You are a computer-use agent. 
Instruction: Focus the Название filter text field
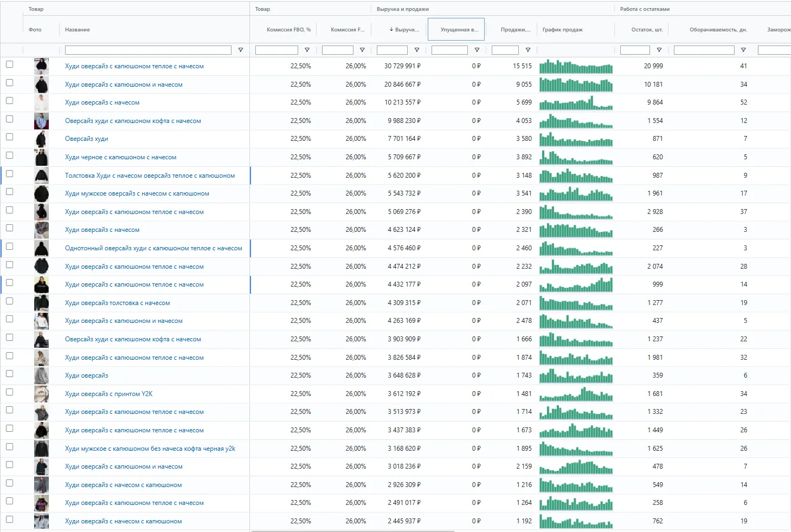coord(148,50)
